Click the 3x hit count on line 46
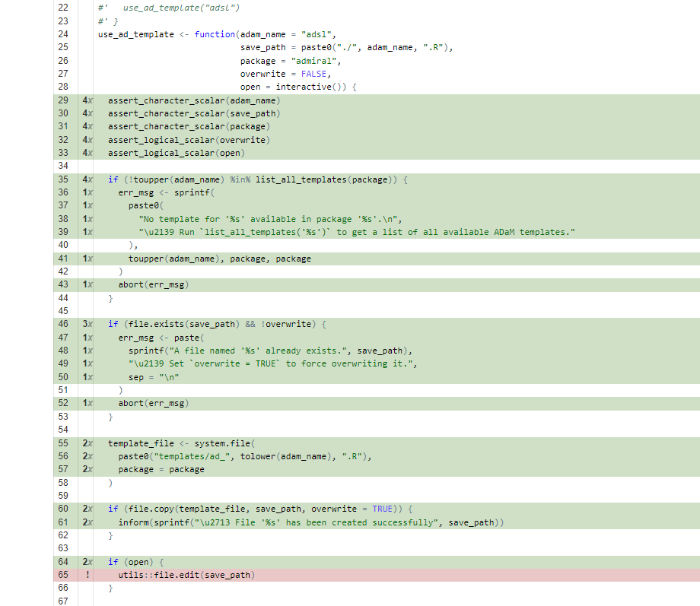Image resolution: width=700 pixels, height=606 pixels. click(87, 324)
